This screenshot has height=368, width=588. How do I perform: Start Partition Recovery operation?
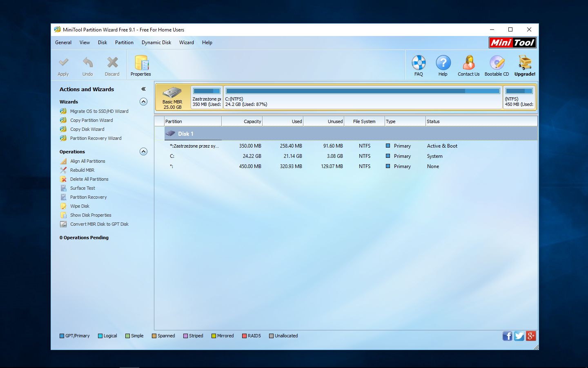[88, 197]
